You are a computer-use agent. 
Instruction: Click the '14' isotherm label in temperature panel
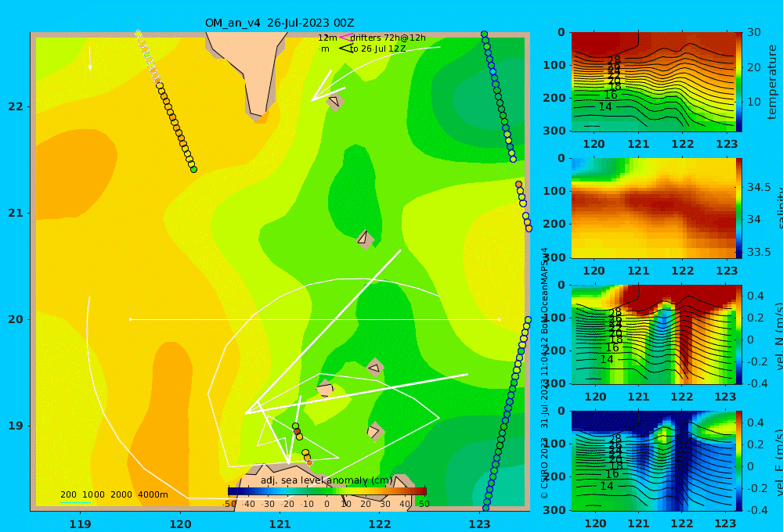point(604,107)
